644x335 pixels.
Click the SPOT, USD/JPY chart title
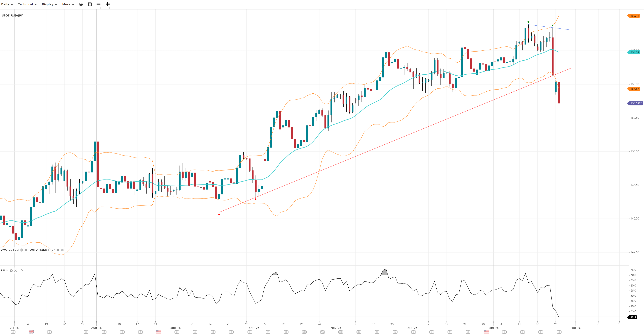click(x=12, y=15)
